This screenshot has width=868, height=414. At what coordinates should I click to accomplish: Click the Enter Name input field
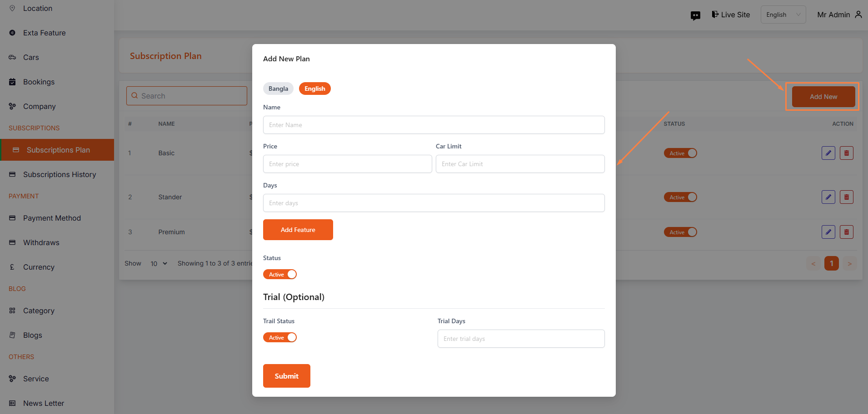click(x=434, y=125)
